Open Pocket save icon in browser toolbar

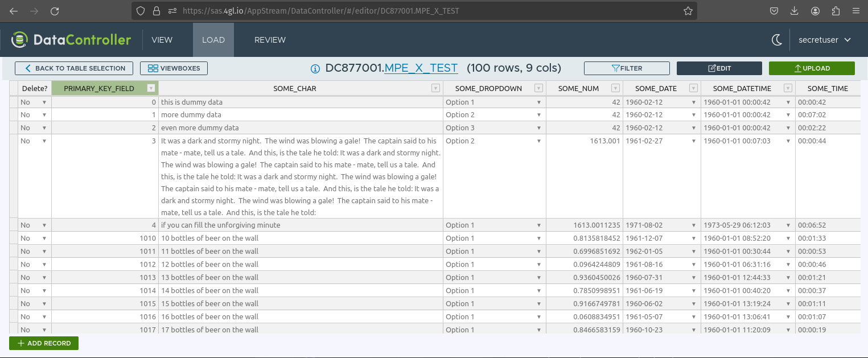[x=774, y=11]
